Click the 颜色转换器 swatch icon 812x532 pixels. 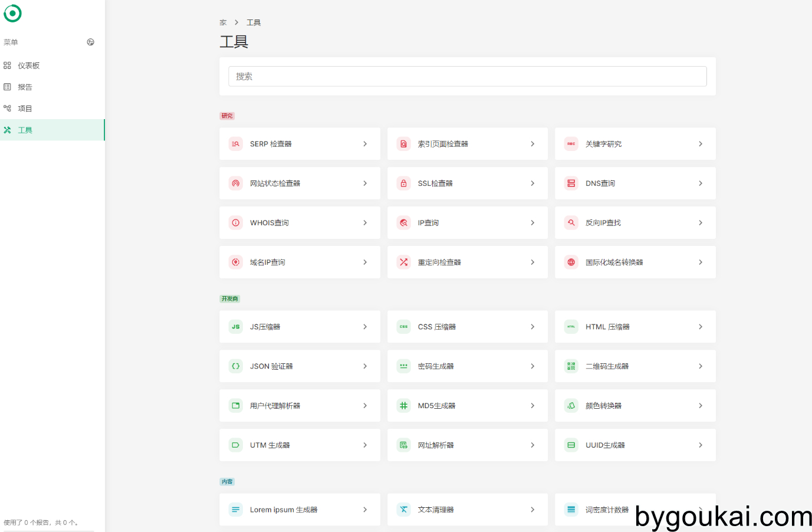coord(571,406)
